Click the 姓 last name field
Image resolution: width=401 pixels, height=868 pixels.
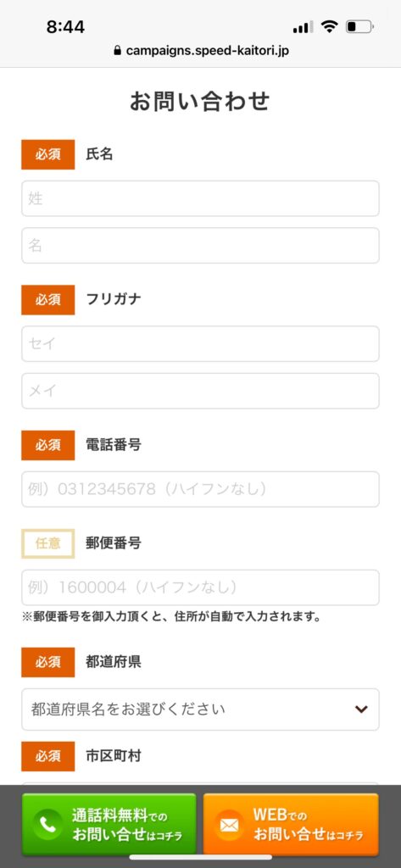coord(200,198)
